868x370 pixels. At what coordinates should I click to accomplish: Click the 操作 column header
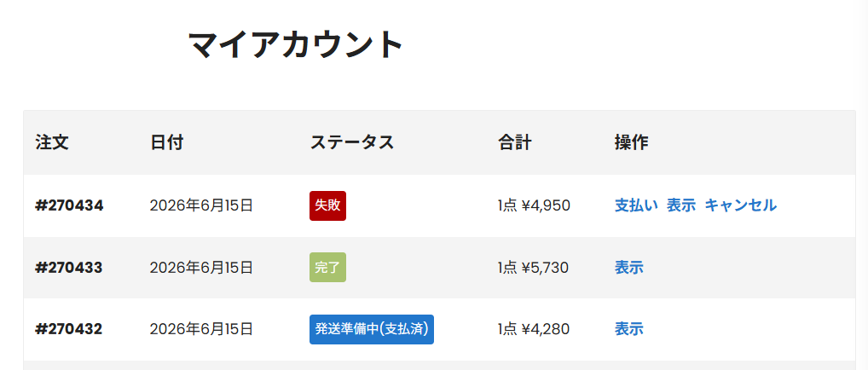point(632,142)
